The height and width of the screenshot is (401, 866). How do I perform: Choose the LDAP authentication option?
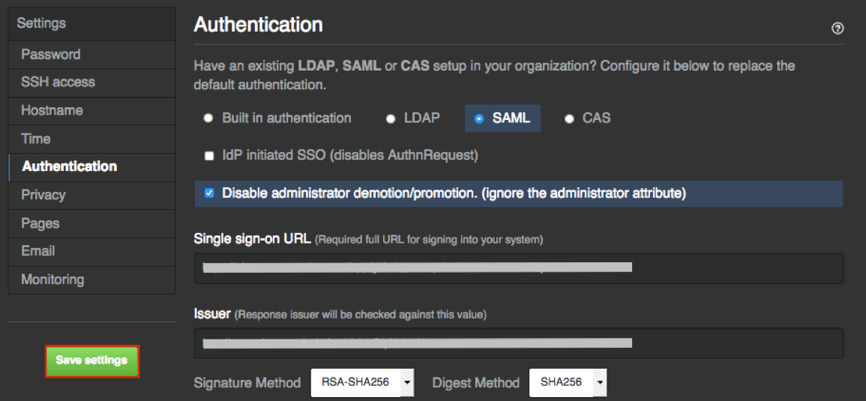pos(391,118)
